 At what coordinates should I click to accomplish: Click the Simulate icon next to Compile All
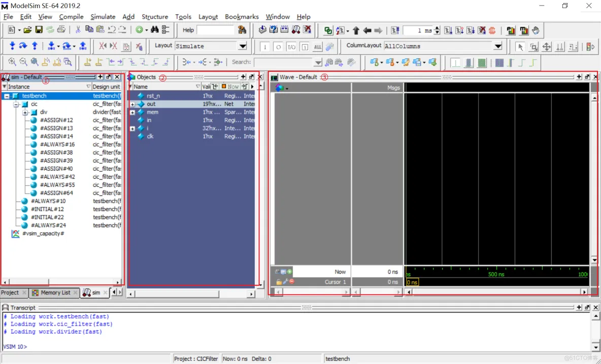[296, 29]
